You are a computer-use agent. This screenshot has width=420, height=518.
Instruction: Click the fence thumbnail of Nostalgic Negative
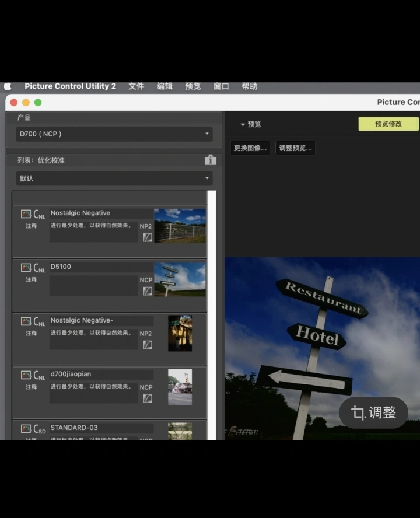click(x=180, y=226)
